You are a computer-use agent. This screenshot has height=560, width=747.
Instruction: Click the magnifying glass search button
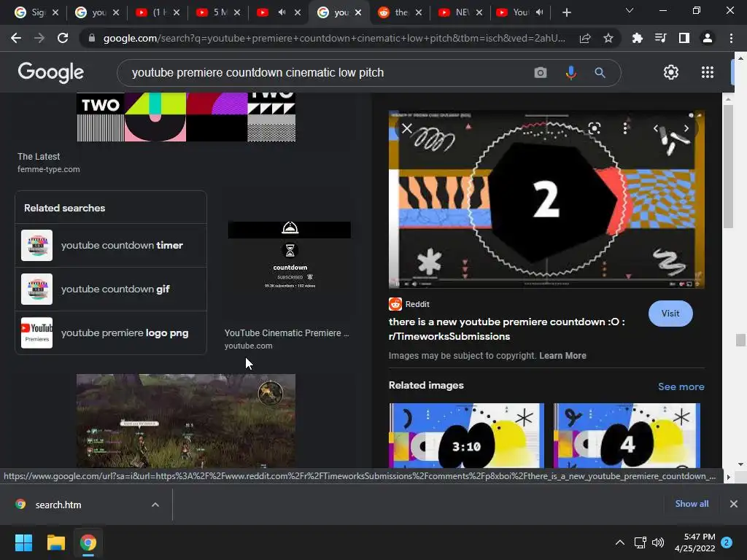(600, 73)
